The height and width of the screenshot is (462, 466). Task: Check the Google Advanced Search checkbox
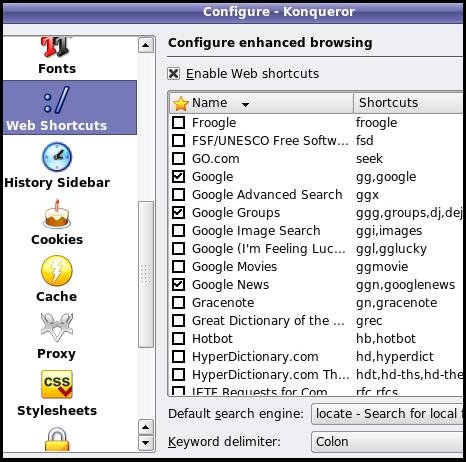click(178, 194)
